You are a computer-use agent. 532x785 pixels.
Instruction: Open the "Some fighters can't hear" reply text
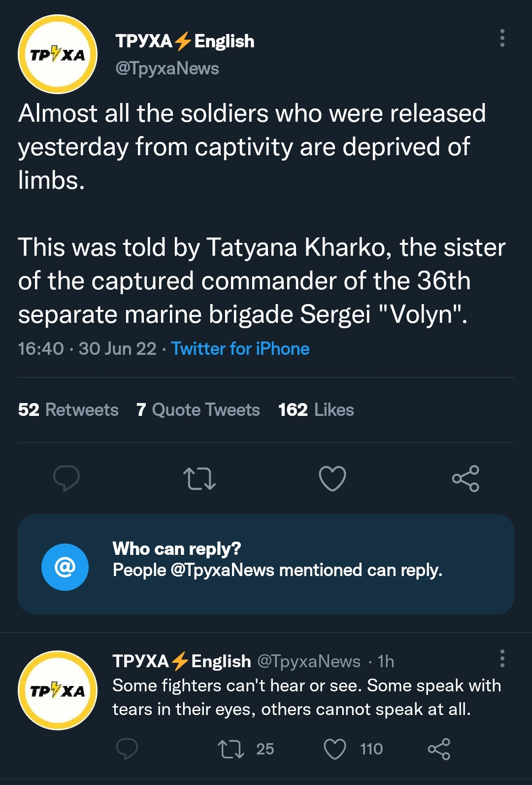(306, 697)
